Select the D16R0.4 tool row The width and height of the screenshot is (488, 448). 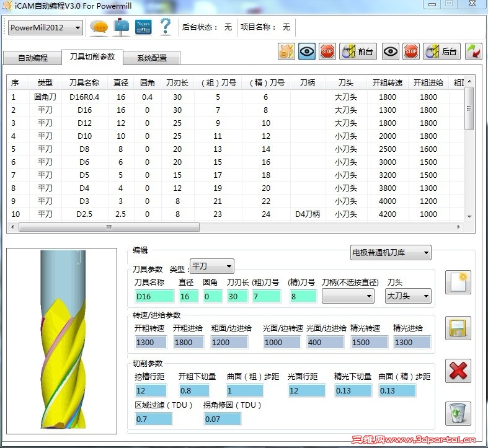(x=236, y=97)
